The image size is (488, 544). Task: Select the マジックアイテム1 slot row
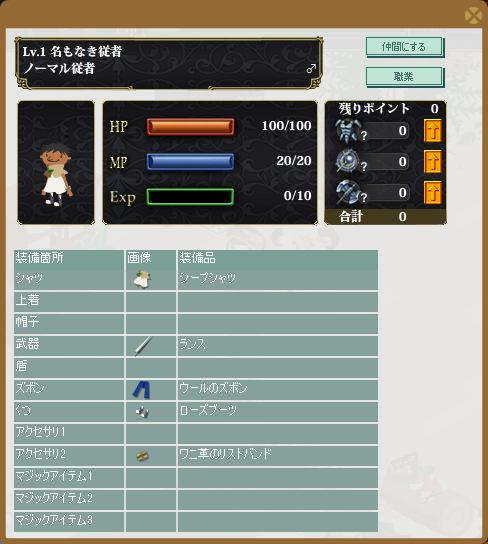click(196, 477)
